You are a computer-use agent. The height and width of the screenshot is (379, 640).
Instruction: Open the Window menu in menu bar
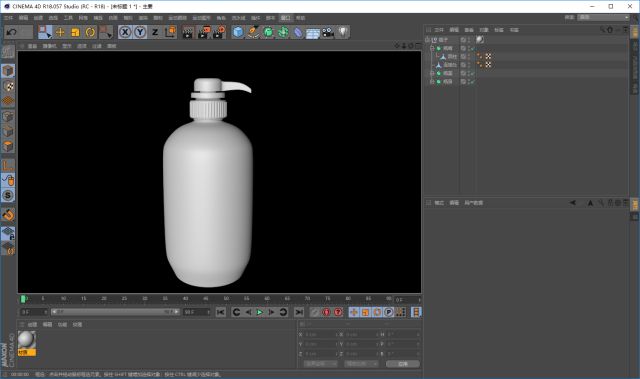click(285, 18)
